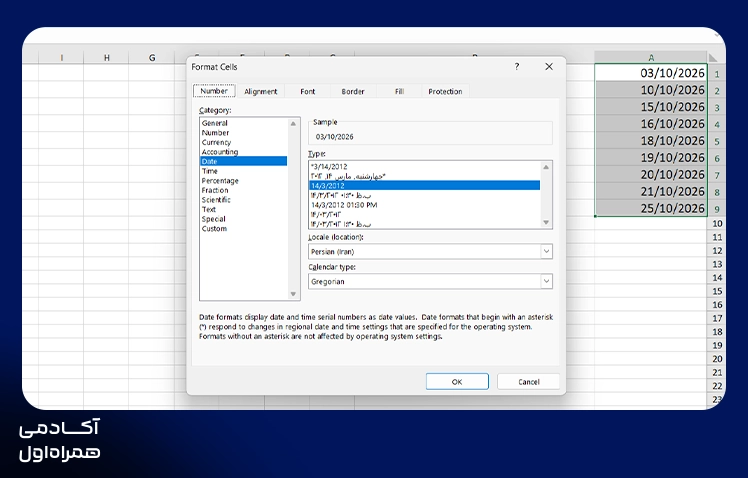Select the Percentage category
The height and width of the screenshot is (478, 748).
(243, 181)
